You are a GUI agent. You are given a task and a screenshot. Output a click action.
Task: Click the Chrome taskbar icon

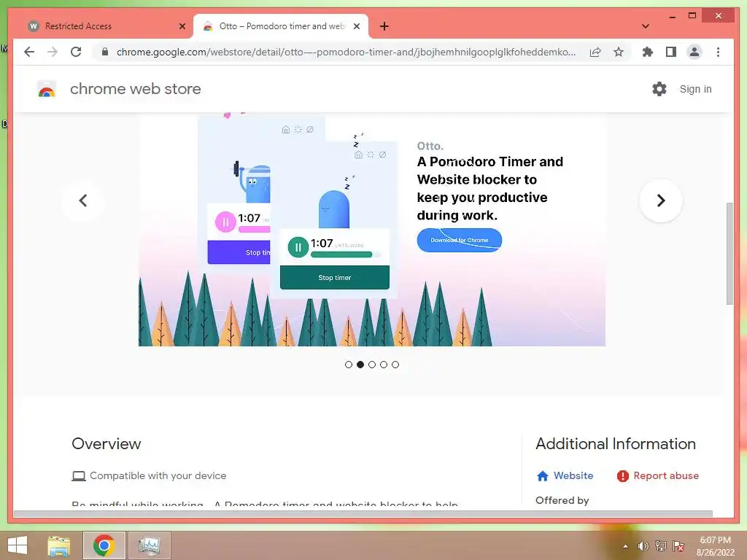[x=104, y=545]
